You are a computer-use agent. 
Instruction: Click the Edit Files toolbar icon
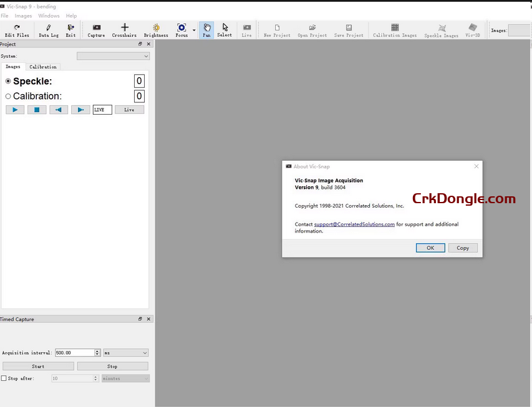pos(17,30)
